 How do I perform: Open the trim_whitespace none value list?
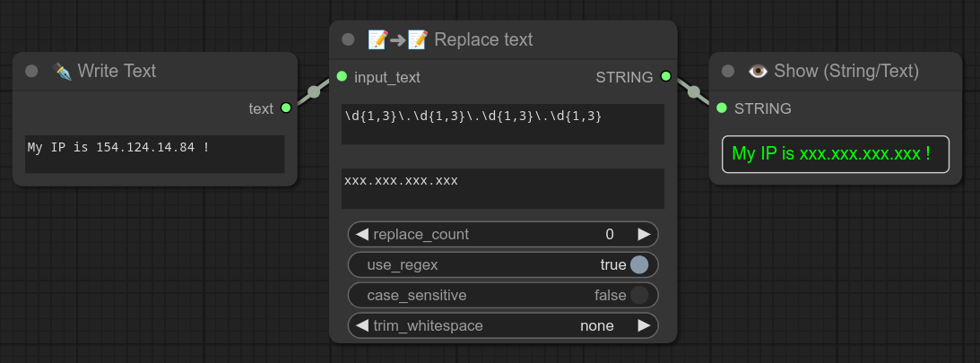click(596, 325)
